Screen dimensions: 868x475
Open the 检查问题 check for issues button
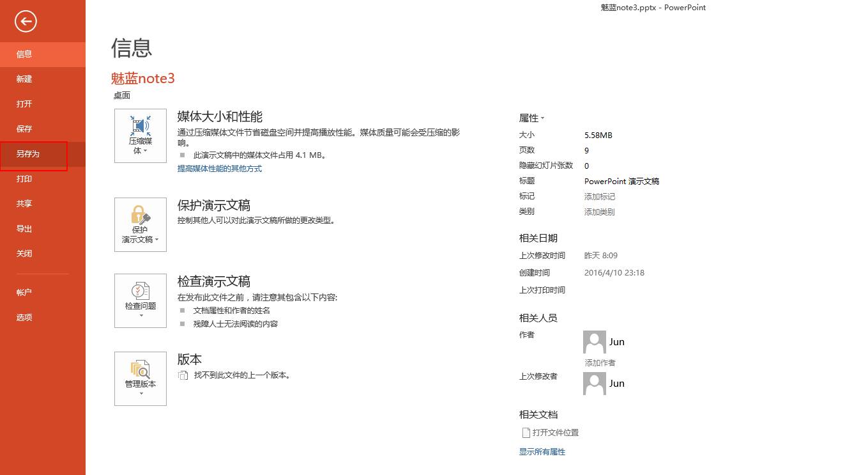[141, 301]
